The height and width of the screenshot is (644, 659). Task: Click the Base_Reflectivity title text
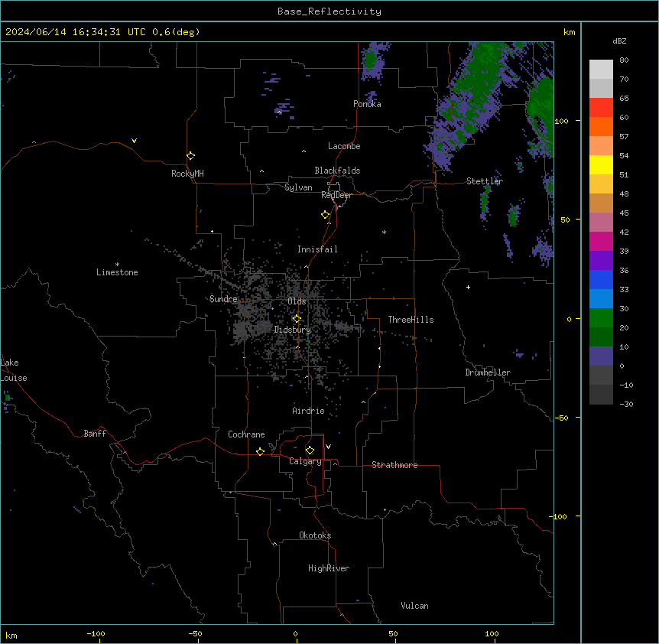pyautogui.click(x=329, y=11)
